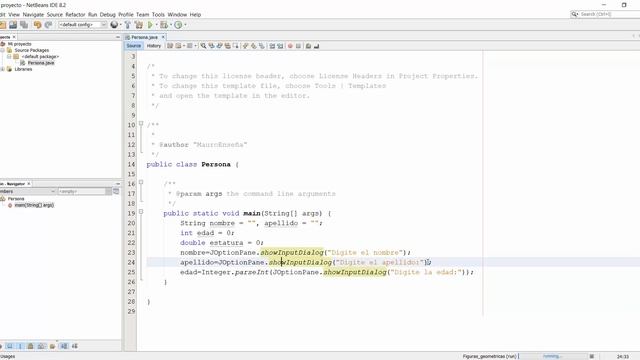Viewport: 640px width, 360px height.
Task: Click the empty filter field in Navigator
Action: [82, 191]
